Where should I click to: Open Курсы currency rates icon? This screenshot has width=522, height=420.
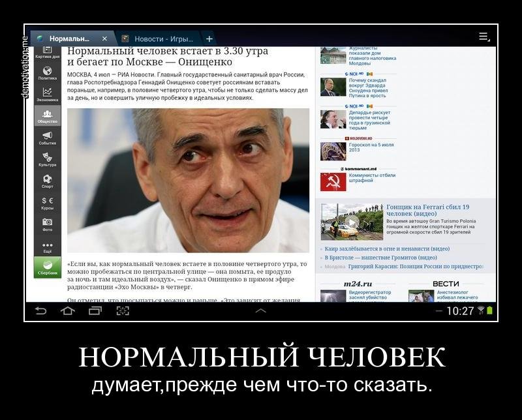47,202
